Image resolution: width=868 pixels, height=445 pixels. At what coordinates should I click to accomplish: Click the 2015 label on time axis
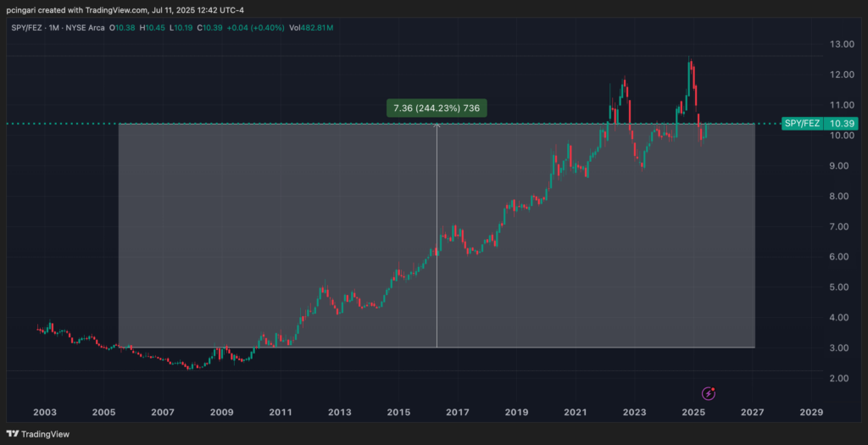[398, 412]
